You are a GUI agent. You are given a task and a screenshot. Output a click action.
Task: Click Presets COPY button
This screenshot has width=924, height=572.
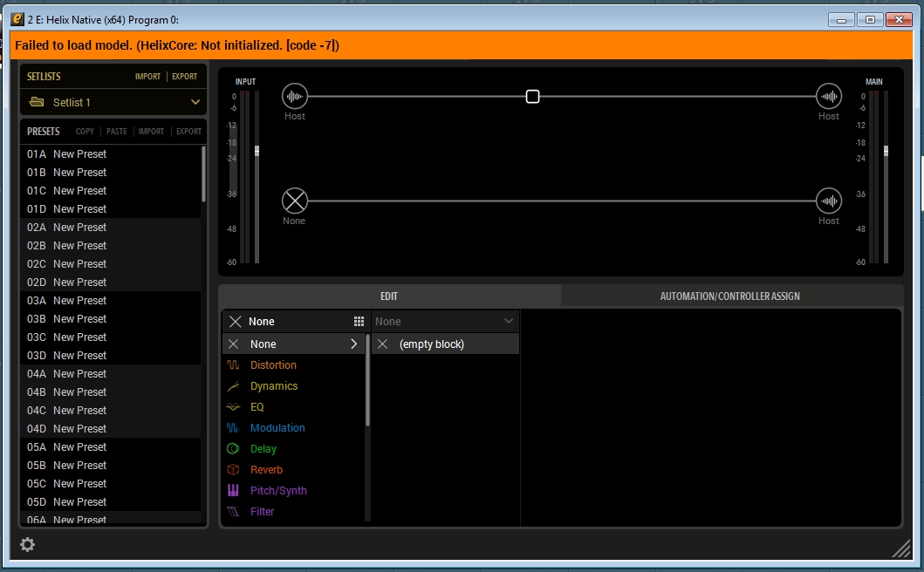click(85, 132)
